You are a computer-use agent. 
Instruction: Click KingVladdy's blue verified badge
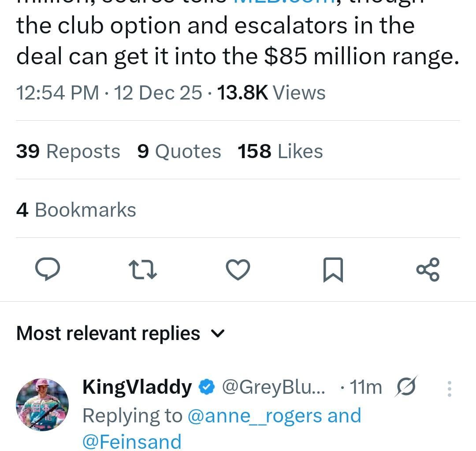(206, 387)
